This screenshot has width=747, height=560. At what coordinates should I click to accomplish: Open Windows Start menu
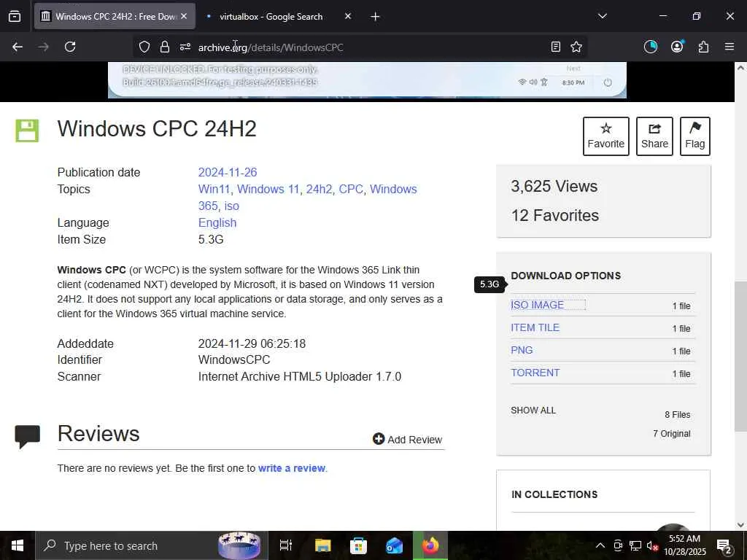18,545
